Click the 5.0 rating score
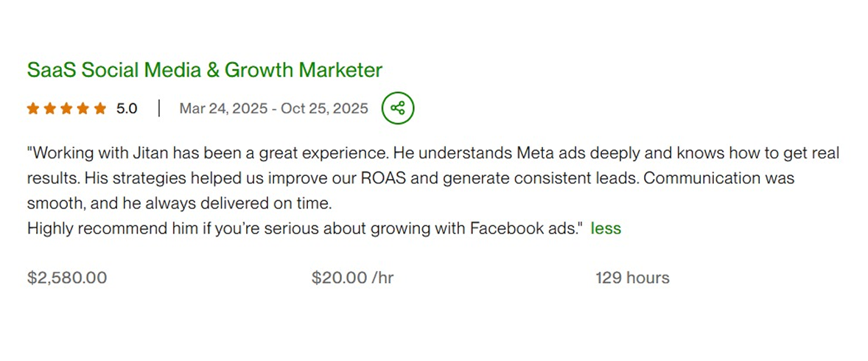This screenshot has width=868, height=361. (x=127, y=109)
